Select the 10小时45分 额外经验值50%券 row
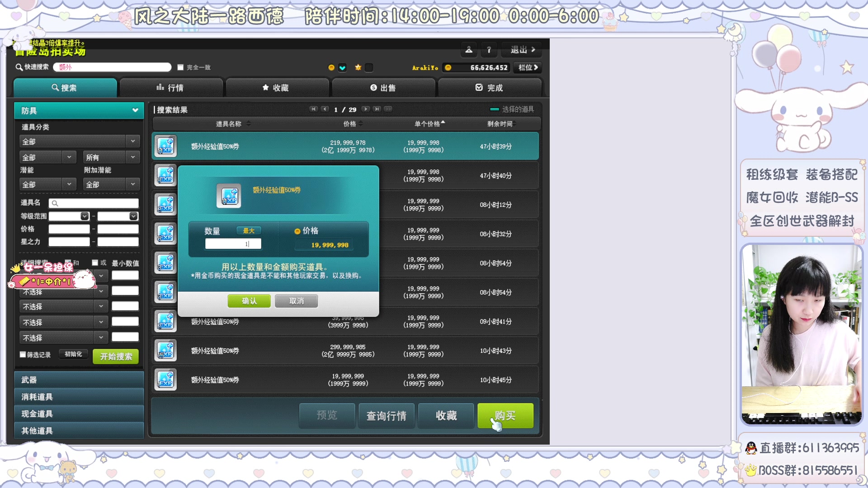This screenshot has width=868, height=488. point(346,380)
